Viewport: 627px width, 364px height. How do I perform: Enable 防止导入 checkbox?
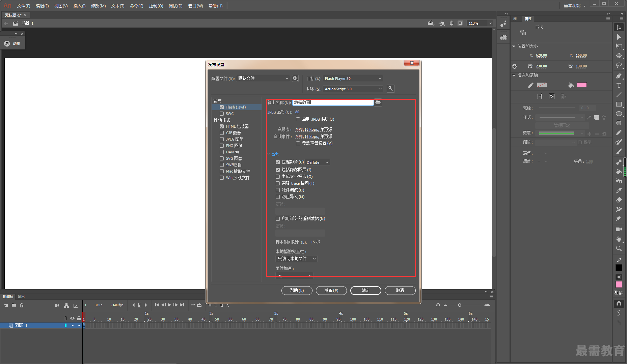click(x=278, y=197)
